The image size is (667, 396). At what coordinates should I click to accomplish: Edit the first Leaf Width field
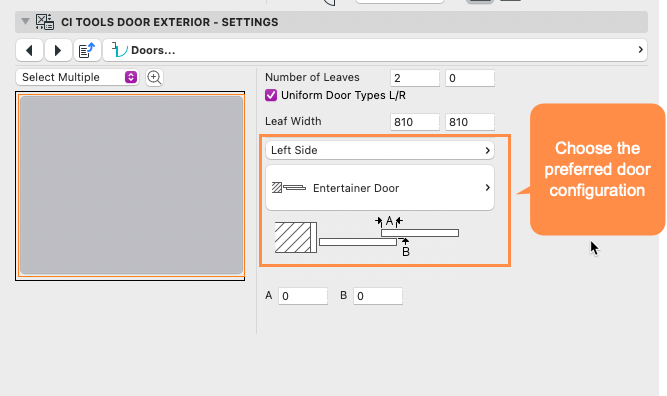click(415, 122)
